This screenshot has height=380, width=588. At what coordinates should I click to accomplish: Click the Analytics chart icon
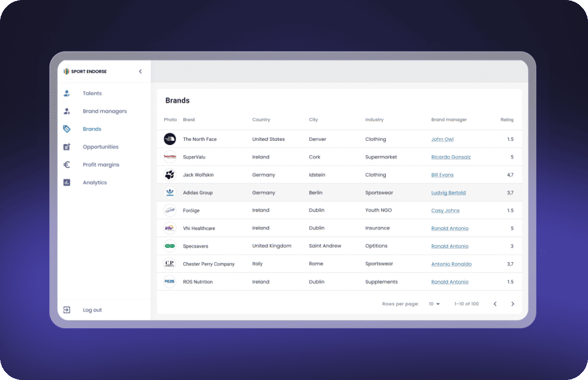click(67, 182)
